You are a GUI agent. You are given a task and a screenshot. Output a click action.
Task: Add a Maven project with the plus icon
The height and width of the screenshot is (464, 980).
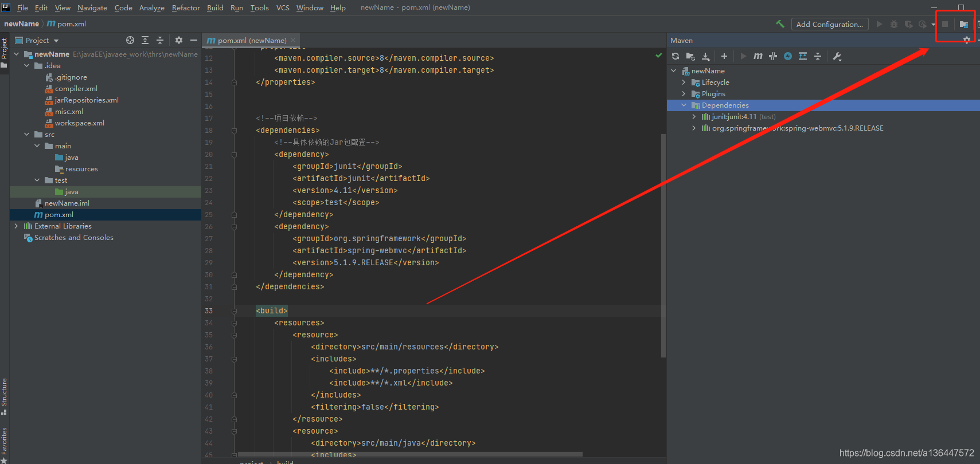724,56
